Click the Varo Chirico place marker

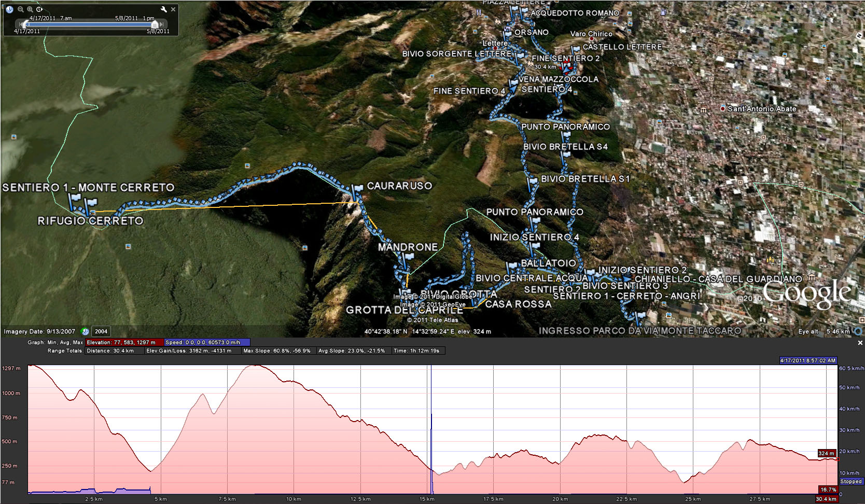pos(591,40)
